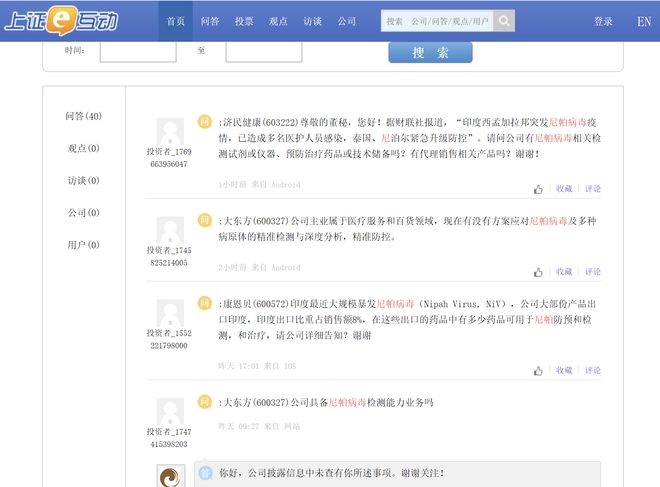Open the 首页 navigation tab
Viewport: 660px width, 487px height.
(x=176, y=21)
